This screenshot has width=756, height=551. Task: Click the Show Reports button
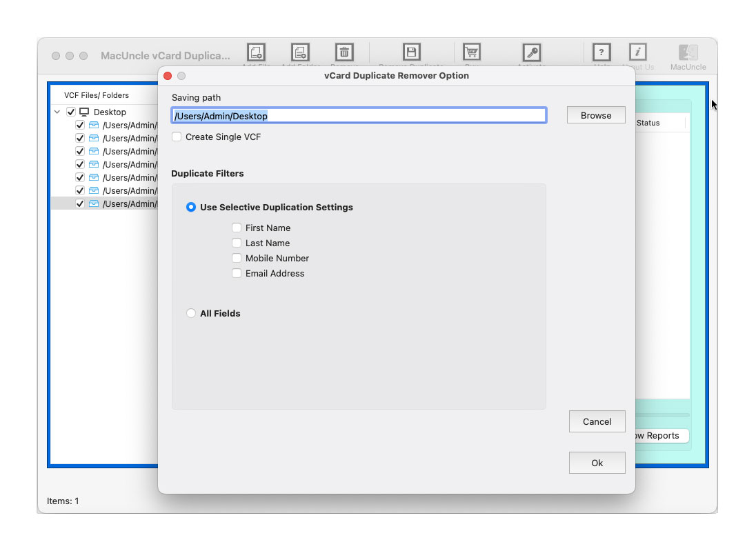pyautogui.click(x=658, y=435)
